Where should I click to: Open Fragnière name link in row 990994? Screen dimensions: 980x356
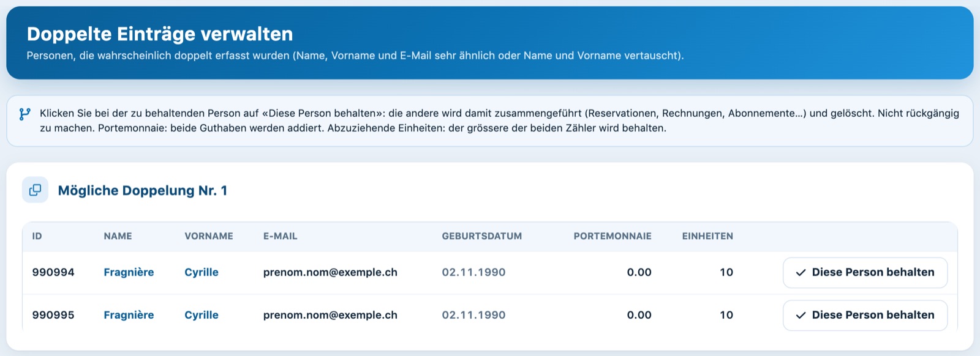(x=129, y=272)
